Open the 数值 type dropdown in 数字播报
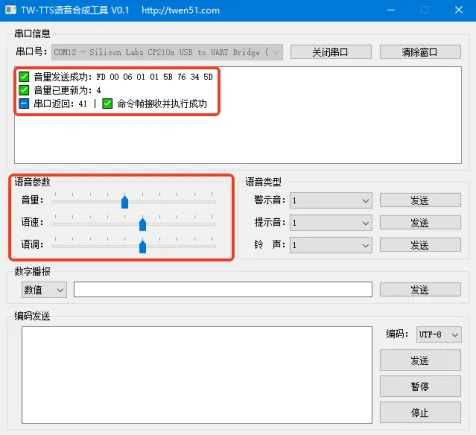The image size is (476, 435). coord(44,290)
